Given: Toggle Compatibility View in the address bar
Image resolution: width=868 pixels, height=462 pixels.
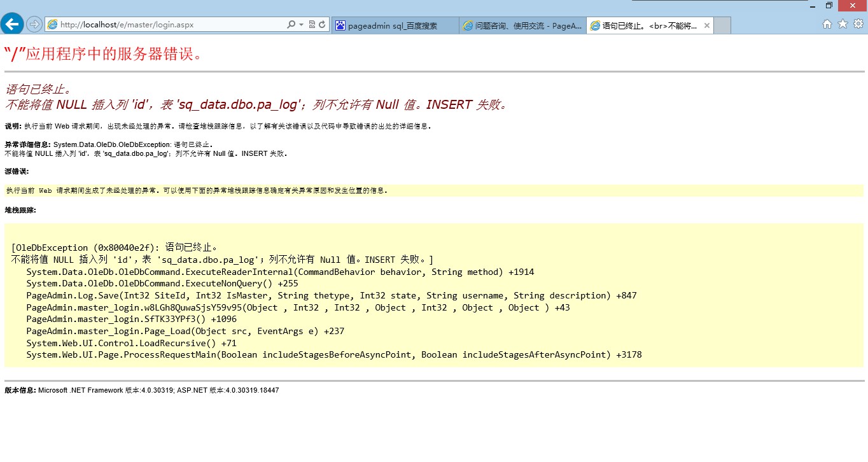Looking at the screenshot, I should [312, 25].
